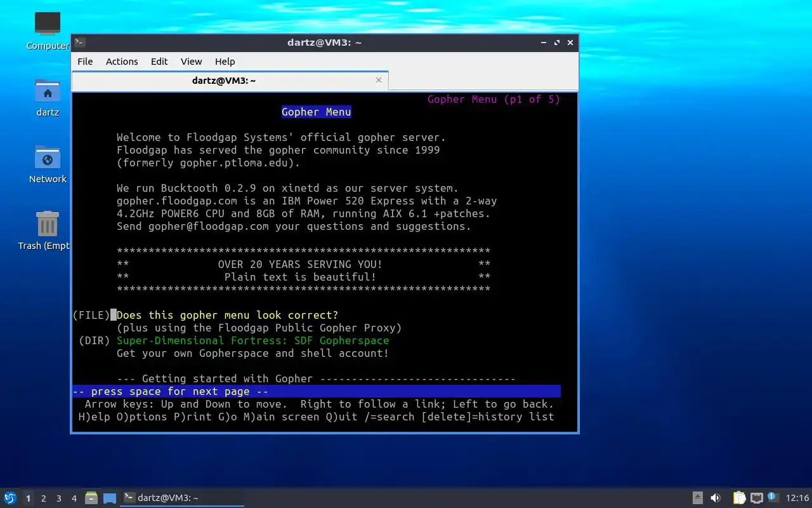Open the File menu
This screenshot has height=508, width=812.
click(x=85, y=62)
